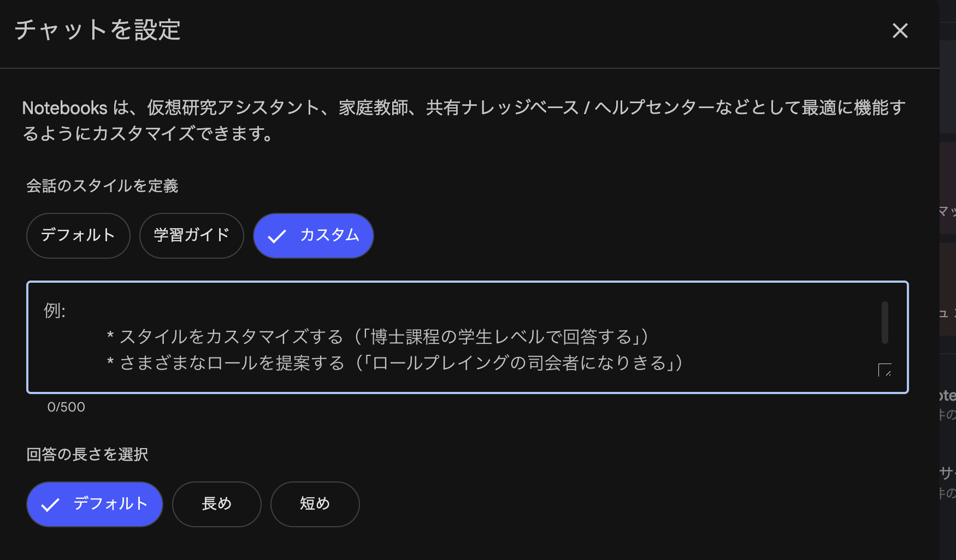Click the checkmark icon on the デフォルト length chip
956x560 pixels.
click(x=51, y=504)
